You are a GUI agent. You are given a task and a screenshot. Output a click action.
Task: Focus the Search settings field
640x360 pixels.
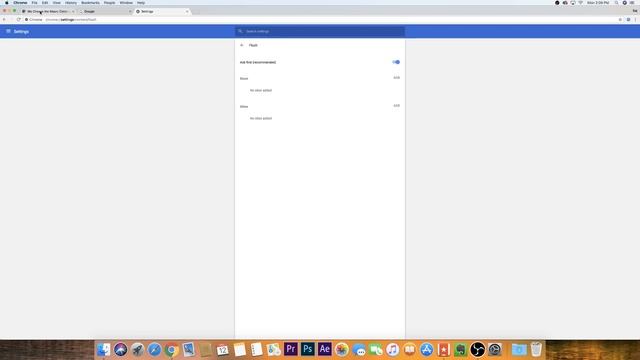pyautogui.click(x=320, y=31)
